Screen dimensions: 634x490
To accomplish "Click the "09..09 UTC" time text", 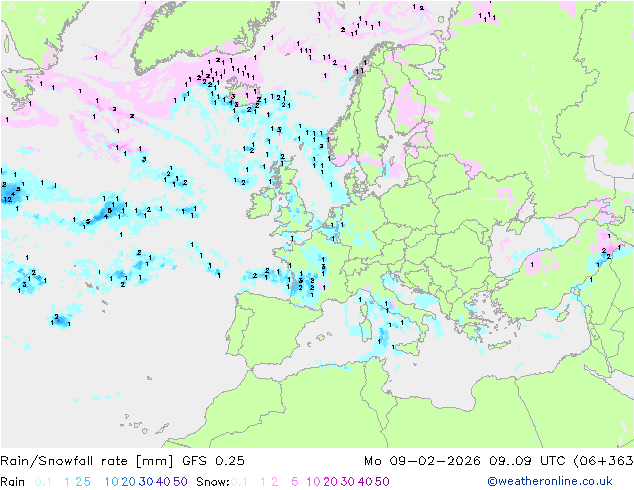I will point(528,461).
